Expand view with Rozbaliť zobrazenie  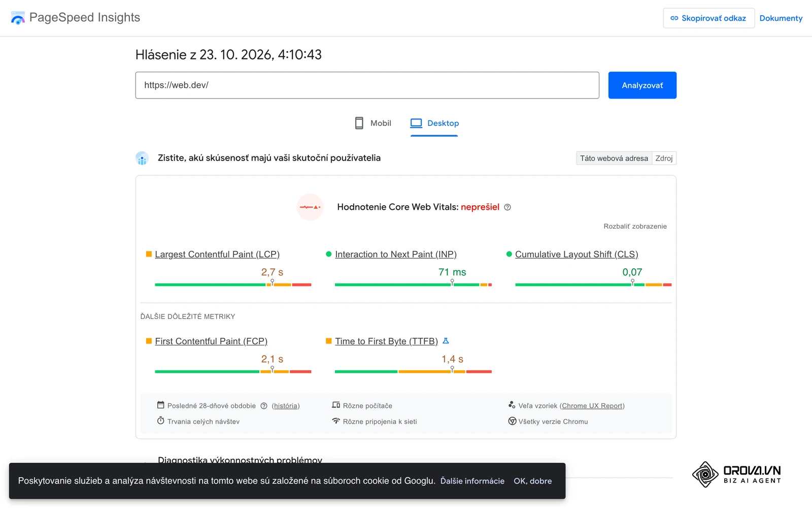click(635, 227)
